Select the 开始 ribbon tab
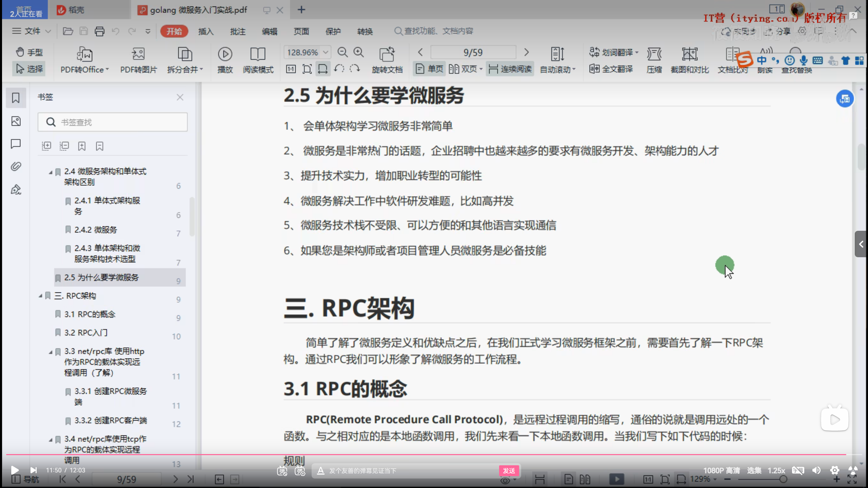The width and height of the screenshot is (868, 488). 174,31
